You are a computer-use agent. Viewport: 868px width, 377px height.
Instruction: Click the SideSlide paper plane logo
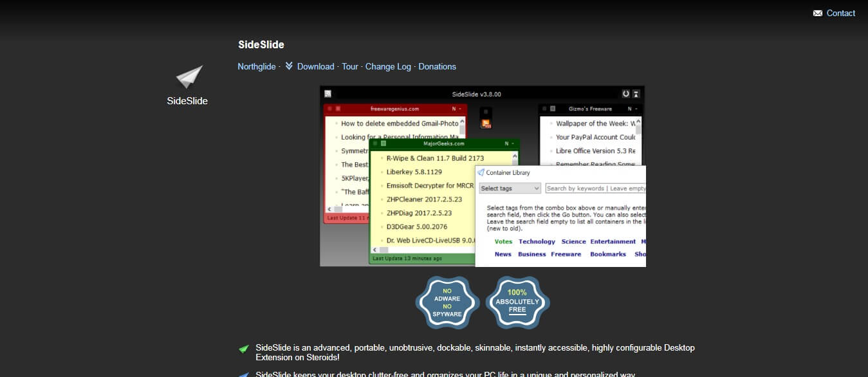pyautogui.click(x=189, y=77)
